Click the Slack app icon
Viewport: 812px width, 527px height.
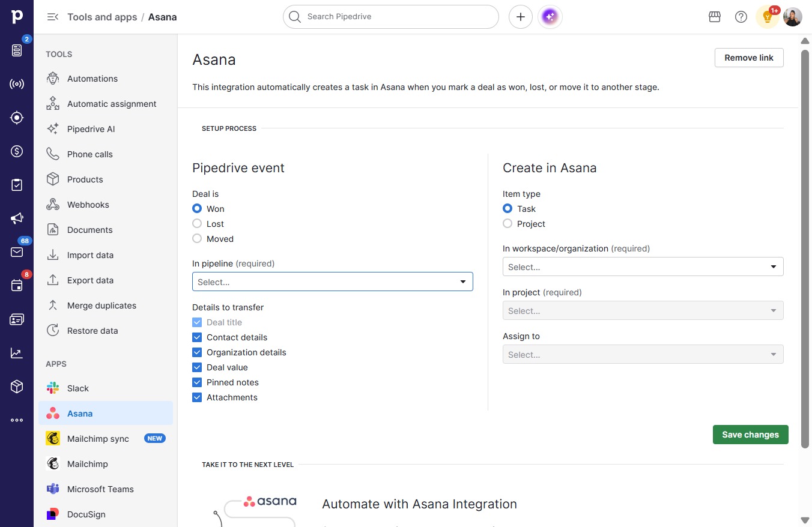[x=53, y=388]
